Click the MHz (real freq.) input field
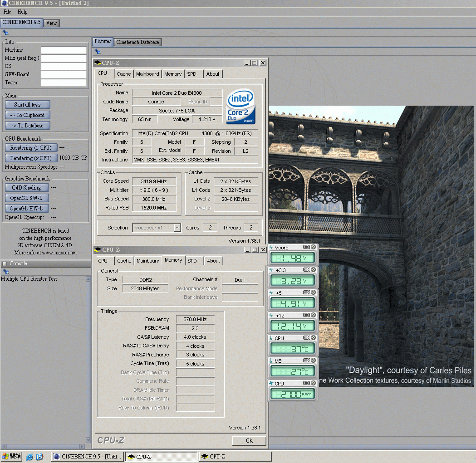Screen dimensions: 476x463 [x=64, y=58]
